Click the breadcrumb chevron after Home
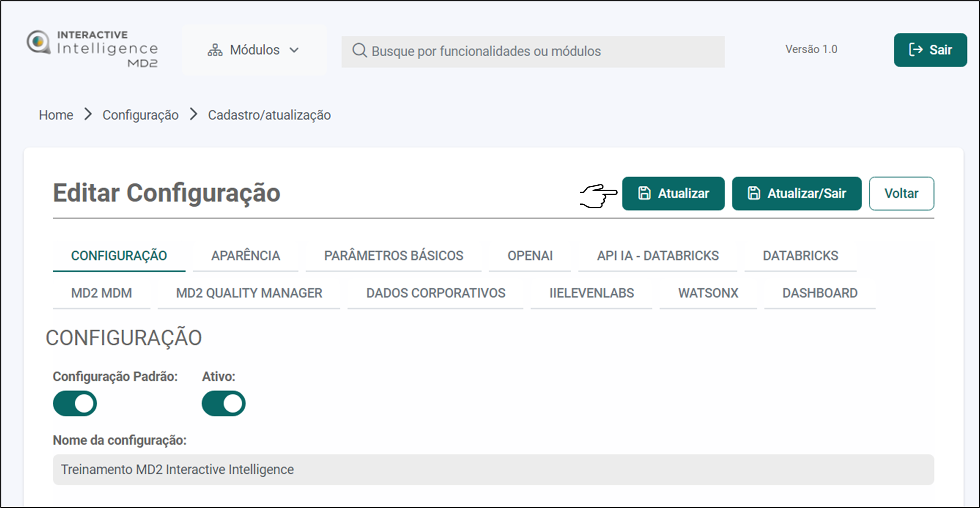The image size is (980, 508). coord(88,114)
